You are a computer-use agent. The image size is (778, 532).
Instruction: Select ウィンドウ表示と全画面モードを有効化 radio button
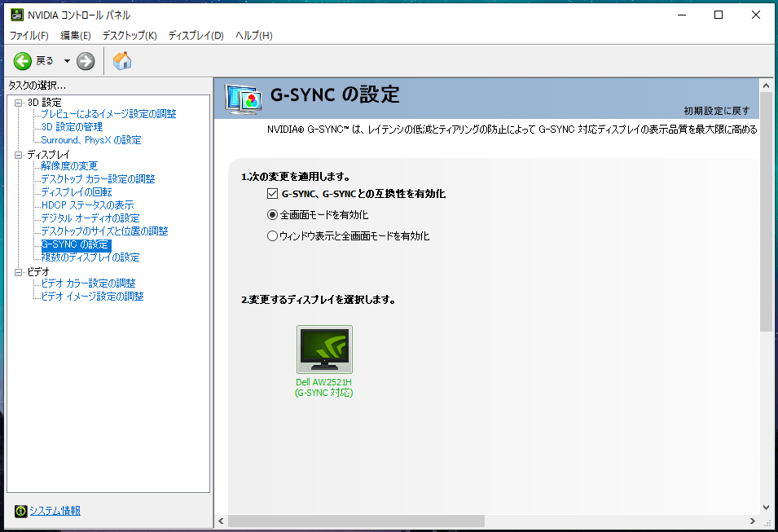pyautogui.click(x=272, y=235)
